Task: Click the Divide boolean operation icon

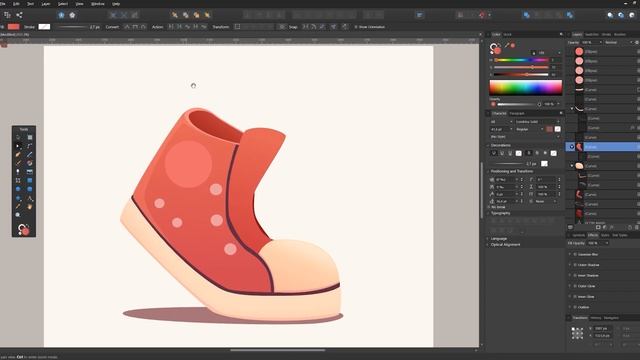Action: 570,15
